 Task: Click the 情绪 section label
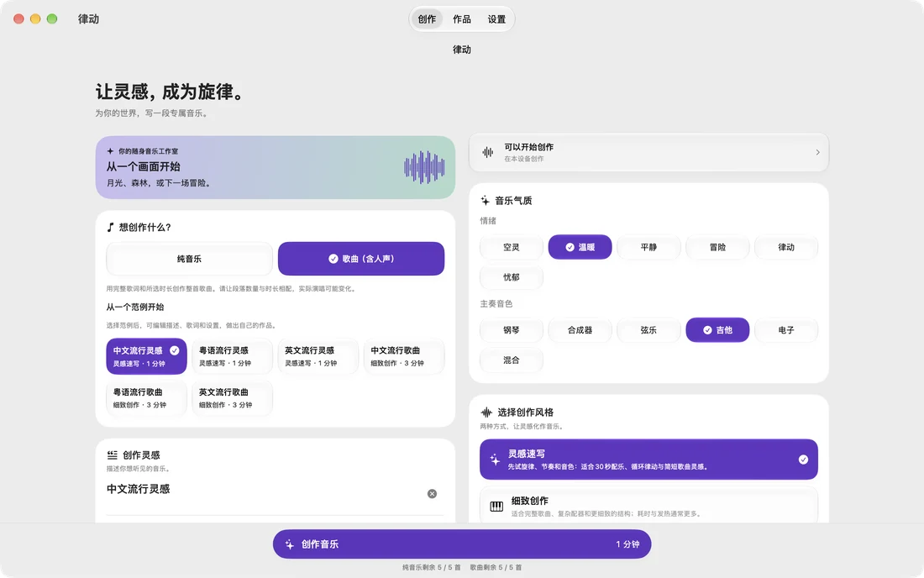coord(488,221)
